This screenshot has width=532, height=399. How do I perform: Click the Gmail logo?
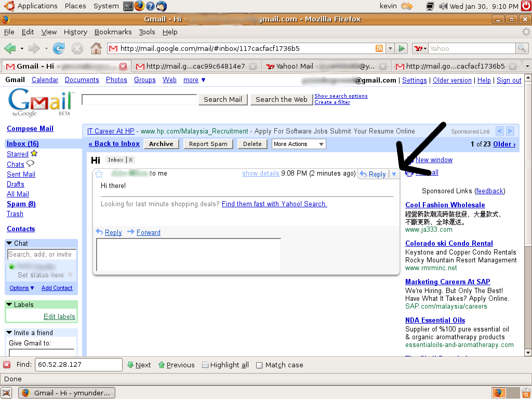click(41, 102)
